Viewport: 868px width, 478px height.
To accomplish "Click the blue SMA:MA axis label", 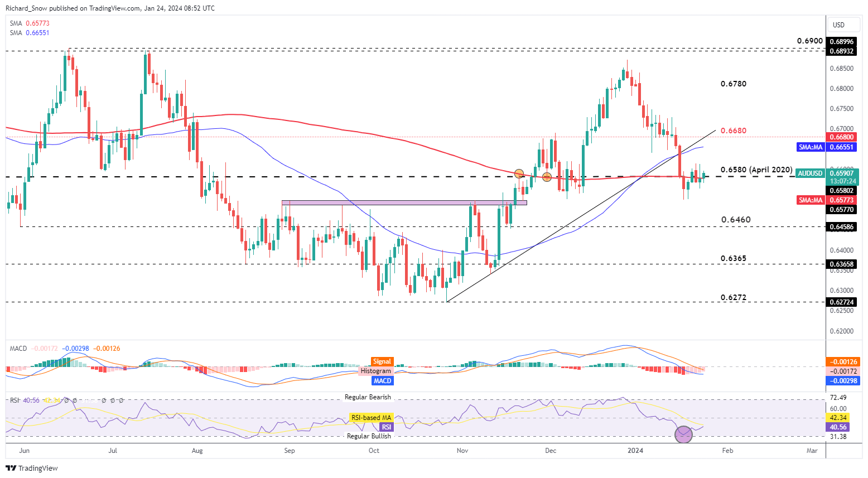I will (x=811, y=147).
